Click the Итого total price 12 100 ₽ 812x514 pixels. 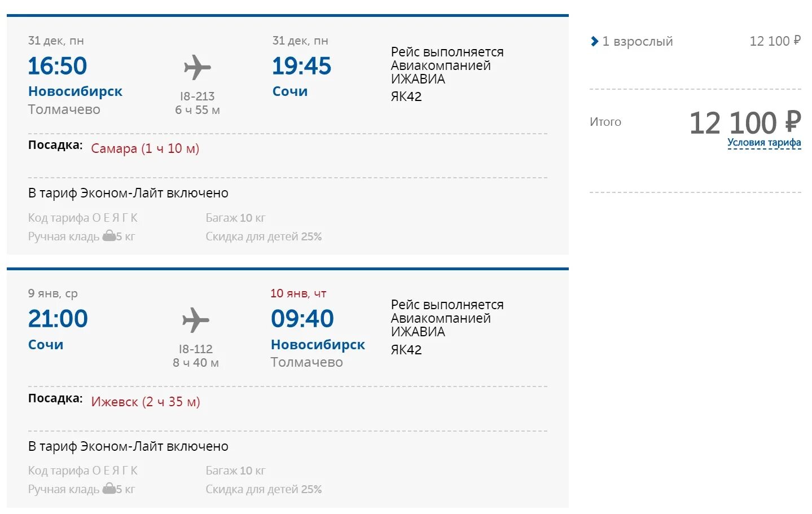tap(744, 123)
